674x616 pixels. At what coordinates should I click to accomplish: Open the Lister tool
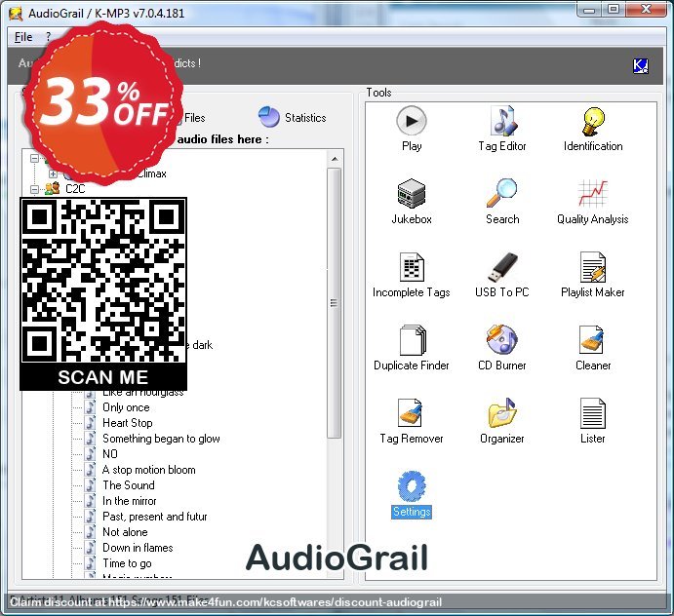pos(593,421)
